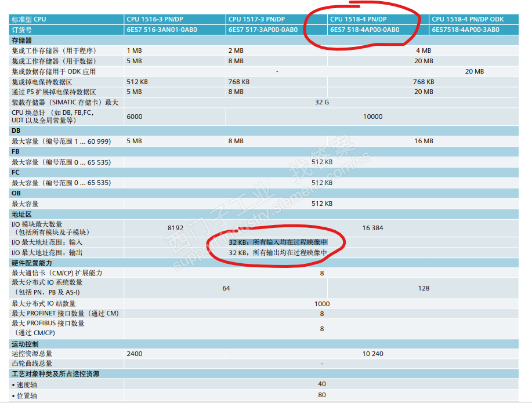The image size is (532, 403).
Task: Select the 'CPU 1516-3 PN/DP' column header
Action: 155,19
